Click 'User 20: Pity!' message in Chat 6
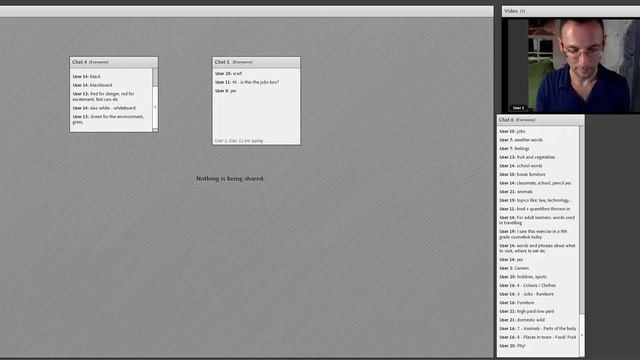Screen dimensions: 640x360 pos(513,346)
